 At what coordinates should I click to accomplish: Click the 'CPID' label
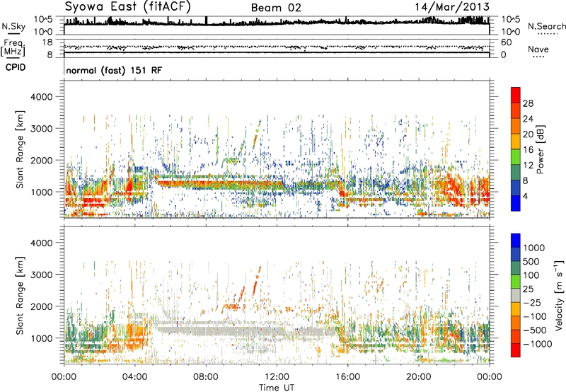point(16,67)
